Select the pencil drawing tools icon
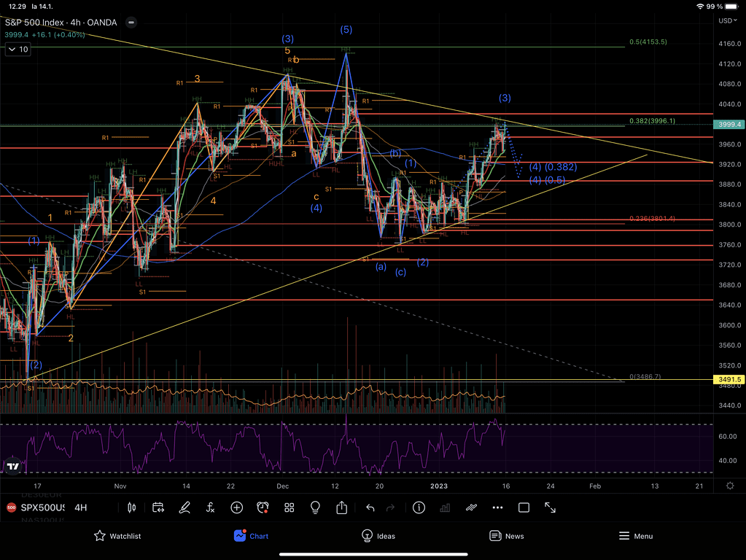The width and height of the screenshot is (746, 560). pyautogui.click(x=184, y=507)
